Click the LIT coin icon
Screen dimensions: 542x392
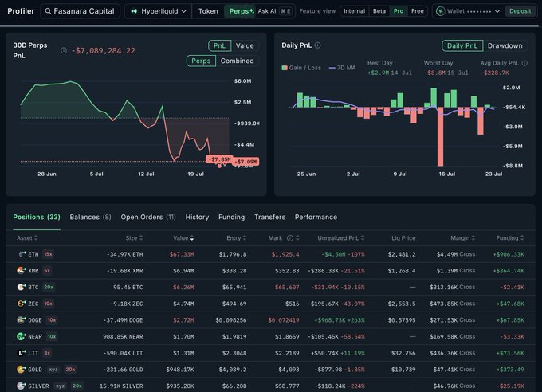pos(21,353)
